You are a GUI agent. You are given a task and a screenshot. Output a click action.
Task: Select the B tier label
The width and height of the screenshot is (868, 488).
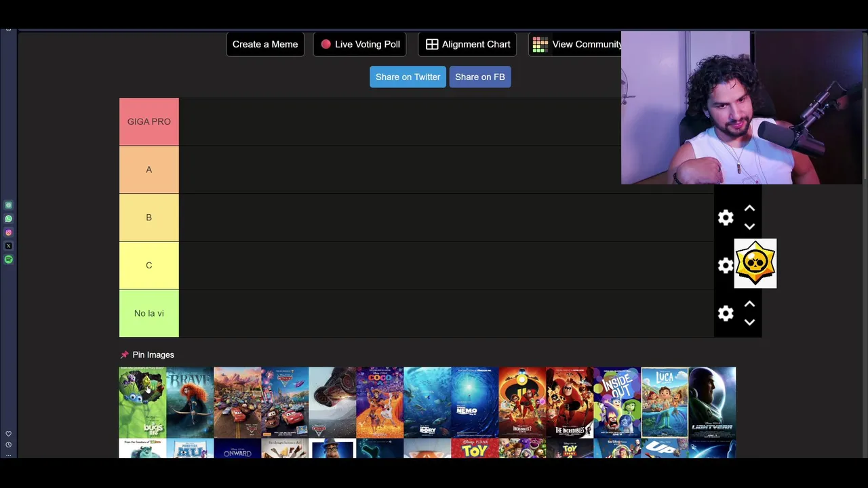point(149,218)
